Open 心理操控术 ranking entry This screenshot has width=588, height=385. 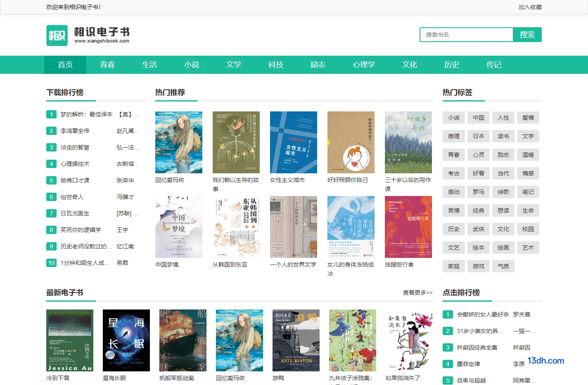coord(75,164)
